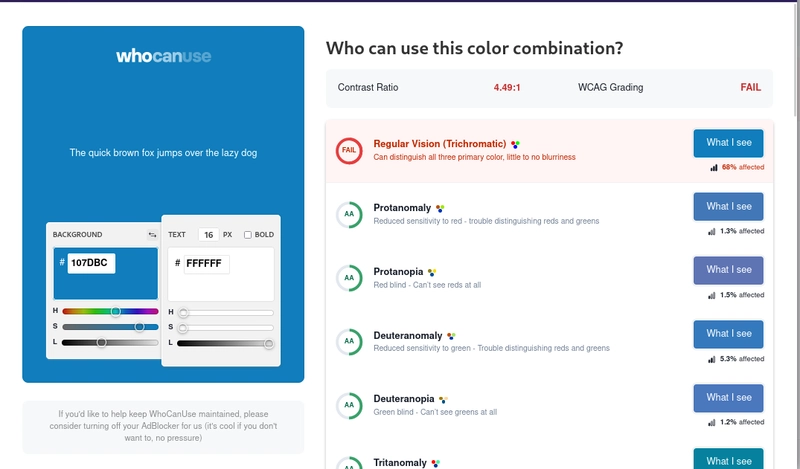Image resolution: width=800 pixels, height=469 pixels.
Task: Show What I see for Deuteranopia
Action: point(729,398)
